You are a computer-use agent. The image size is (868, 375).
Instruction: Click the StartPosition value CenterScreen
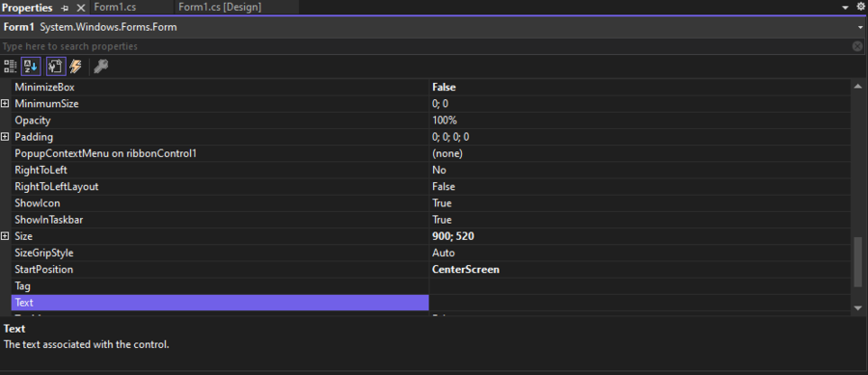pos(466,269)
